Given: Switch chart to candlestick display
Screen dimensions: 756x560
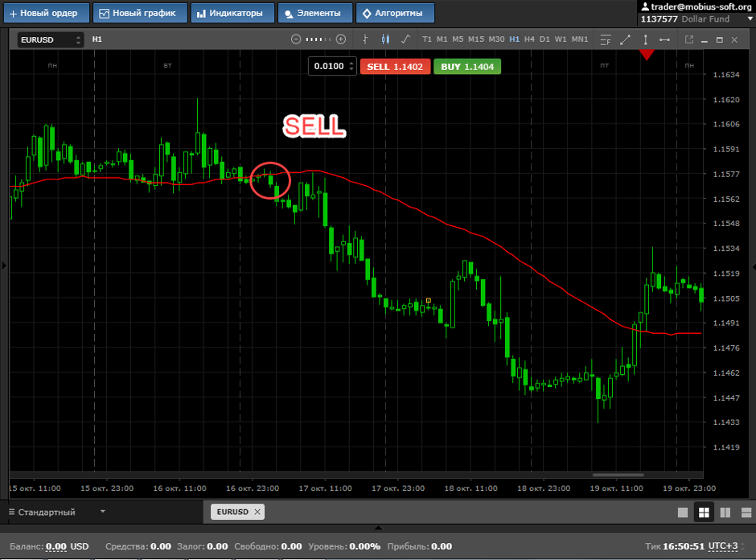Looking at the screenshot, I should [385, 39].
